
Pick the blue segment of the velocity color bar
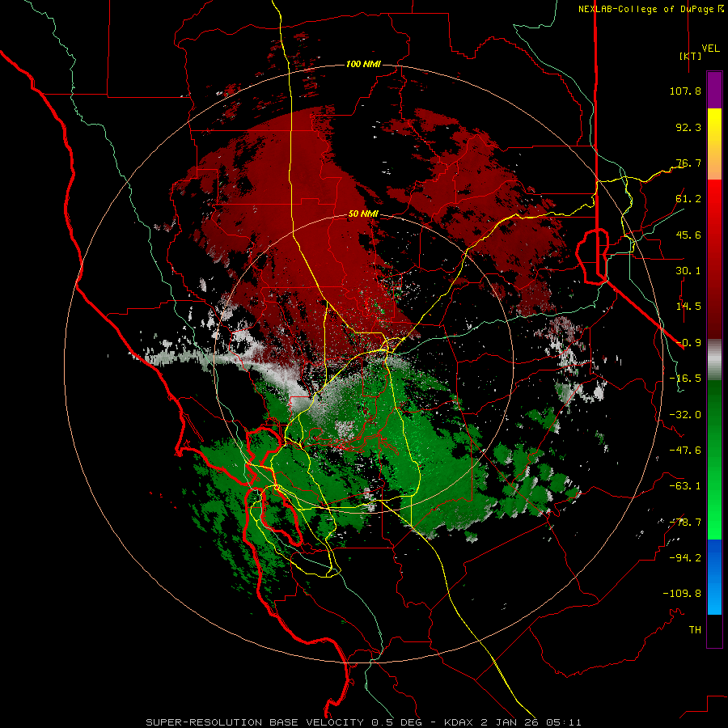tap(714, 577)
